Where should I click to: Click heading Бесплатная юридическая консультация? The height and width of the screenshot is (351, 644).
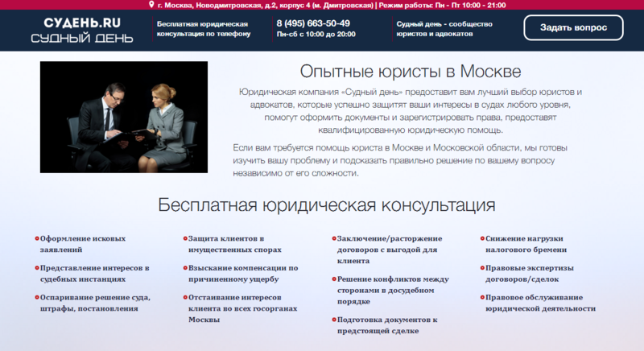(x=327, y=204)
